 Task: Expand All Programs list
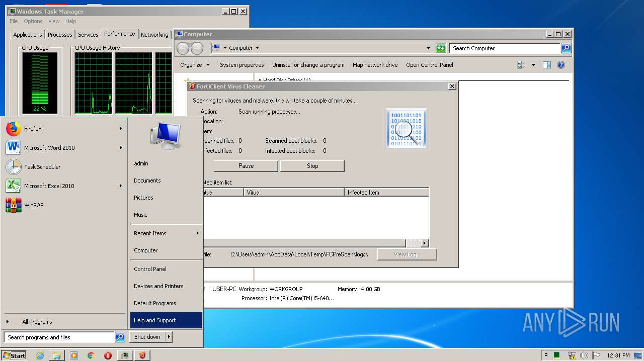coord(64,322)
